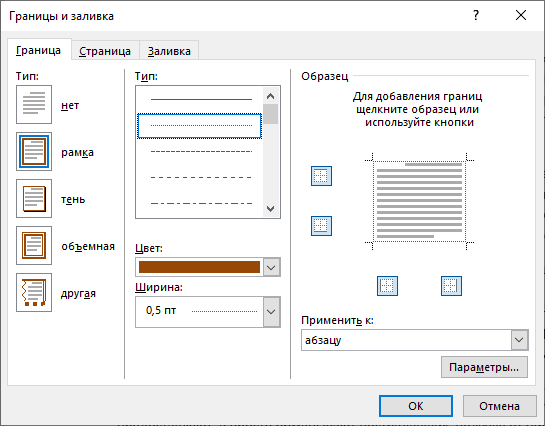Toggle the top border button in preview
Screen dimensions: 545x426
point(321,176)
